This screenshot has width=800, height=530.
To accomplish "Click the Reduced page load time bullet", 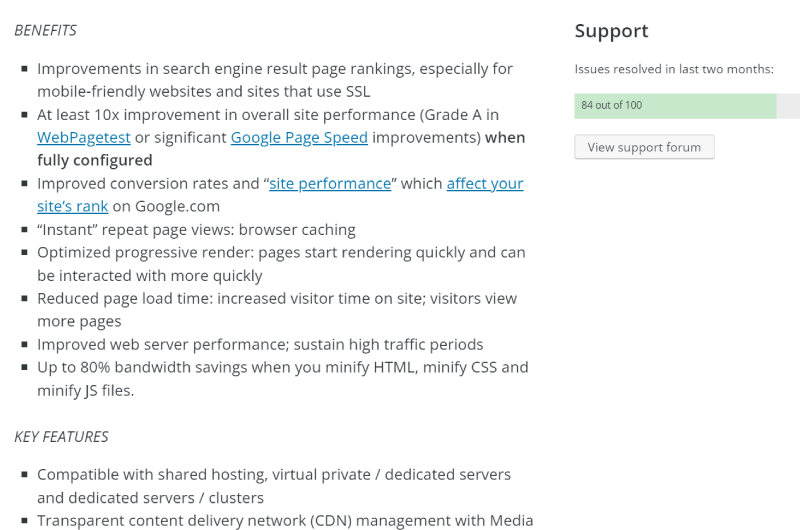I will coord(277,310).
